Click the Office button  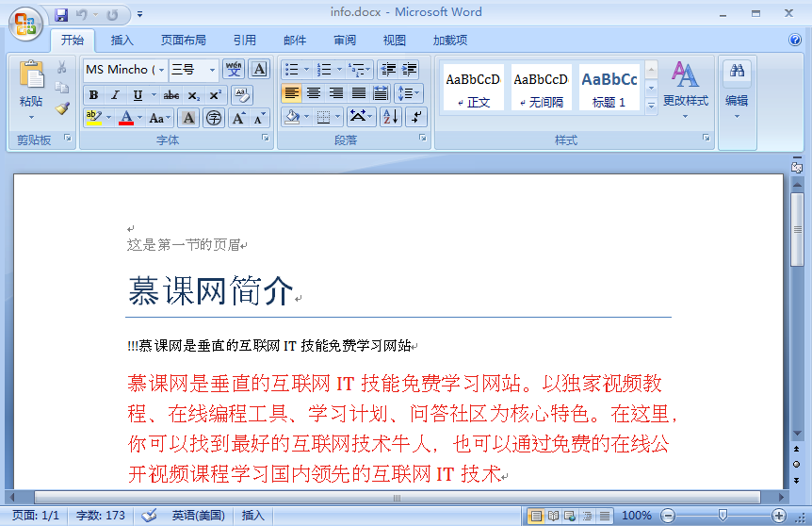click(x=25, y=24)
